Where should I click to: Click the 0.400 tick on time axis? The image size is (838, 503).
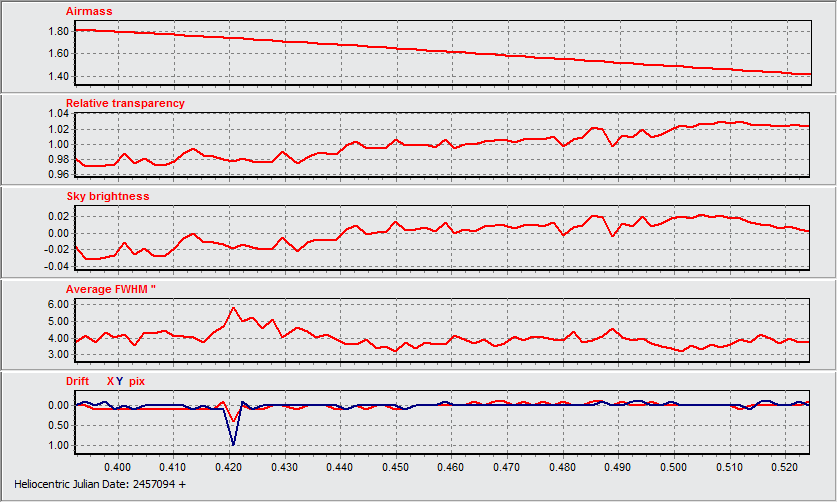(x=118, y=467)
